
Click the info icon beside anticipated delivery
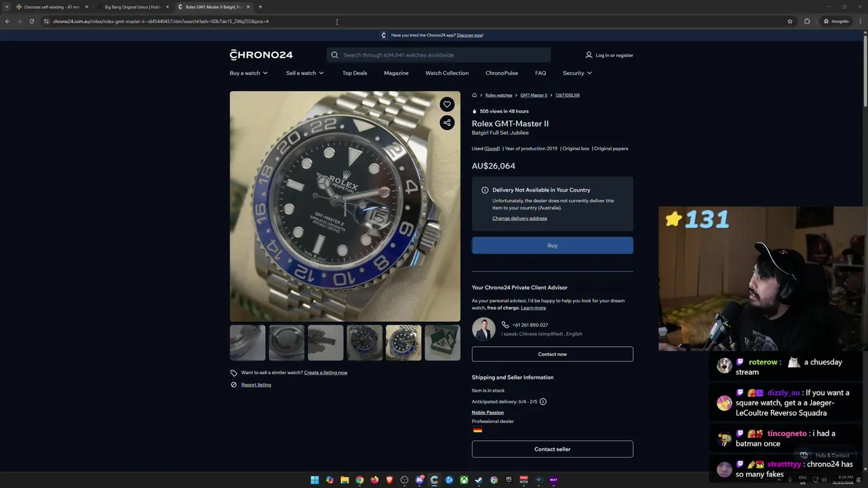pyautogui.click(x=542, y=402)
